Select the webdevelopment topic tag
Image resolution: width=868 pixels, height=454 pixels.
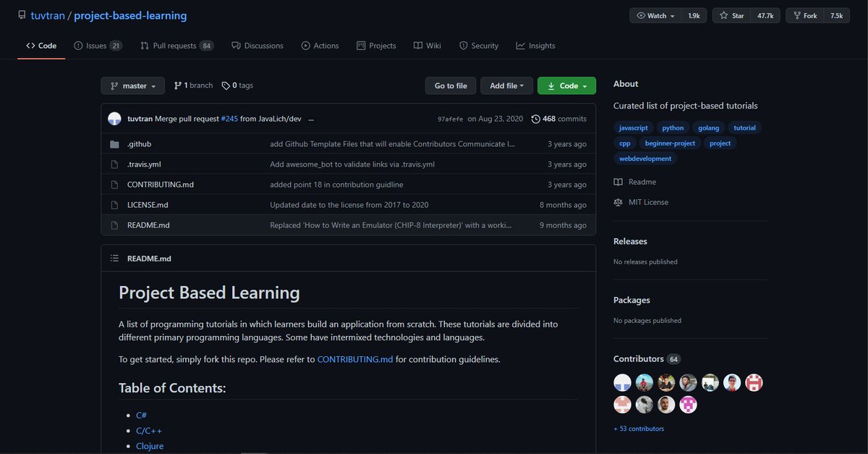tap(645, 159)
